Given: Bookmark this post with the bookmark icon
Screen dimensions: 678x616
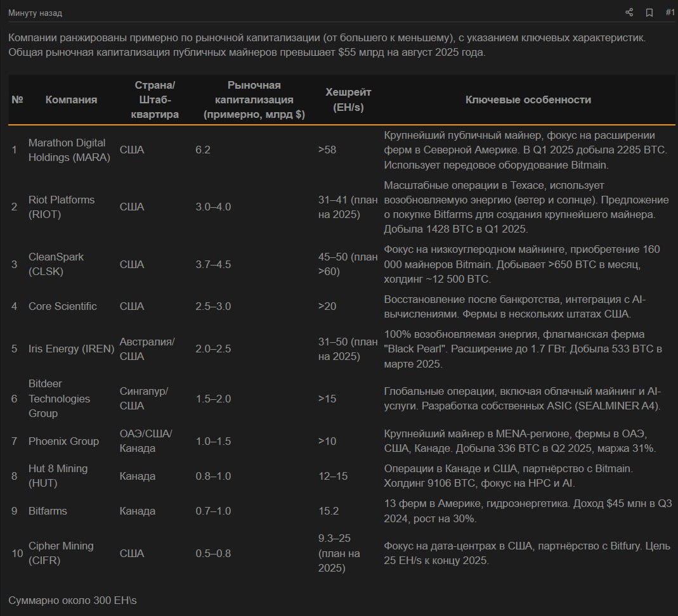Looking at the screenshot, I should [649, 13].
